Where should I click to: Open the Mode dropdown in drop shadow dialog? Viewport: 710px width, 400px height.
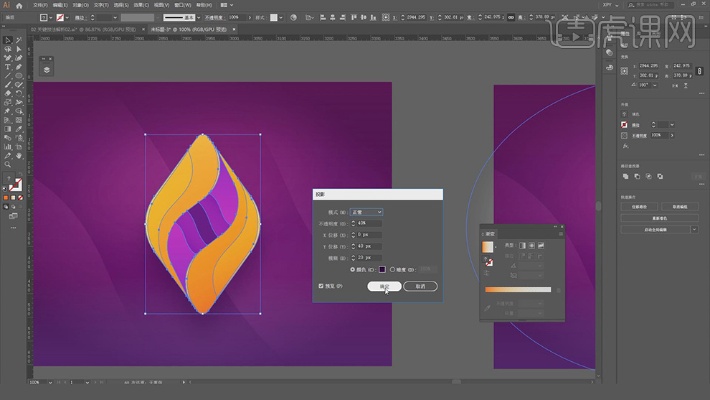click(x=366, y=212)
